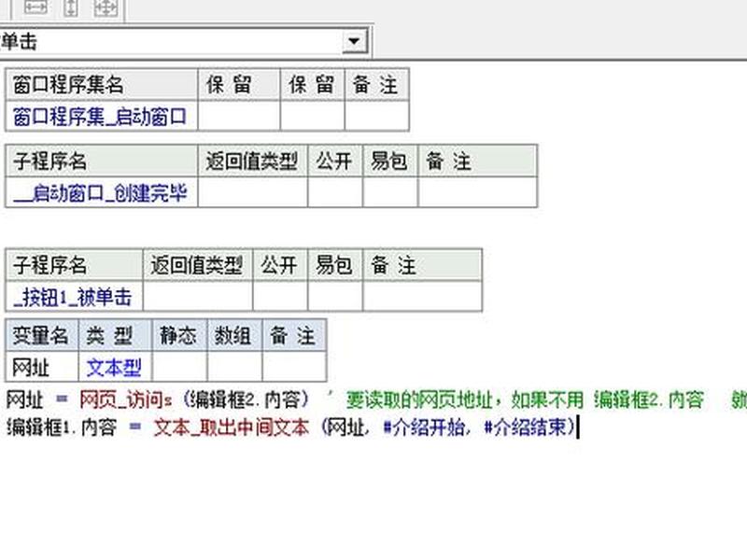Click 编辑框2.内容 argument inside 网页_访问s parentheses

tap(245, 399)
